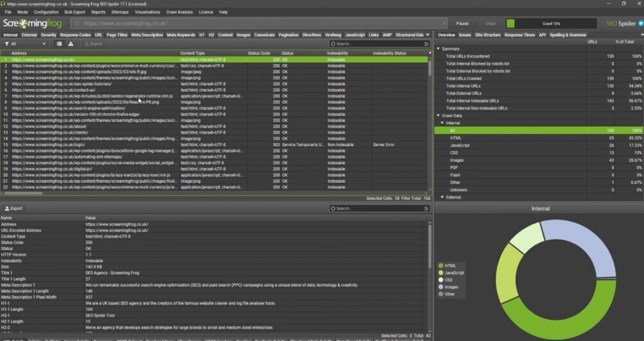
Task: Click the Title 1 value SEO Agency - Screaming Frog
Action: [112, 273]
